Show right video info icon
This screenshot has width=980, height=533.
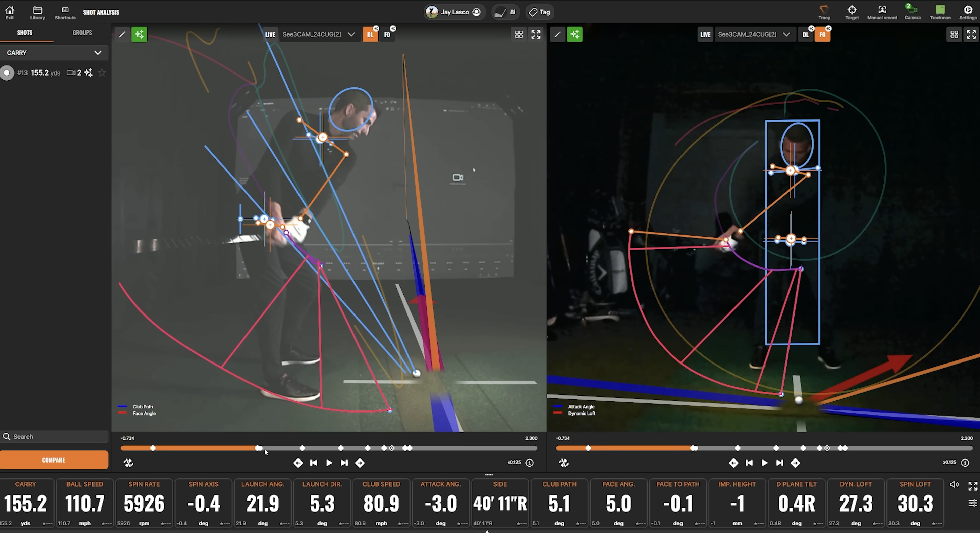(965, 463)
